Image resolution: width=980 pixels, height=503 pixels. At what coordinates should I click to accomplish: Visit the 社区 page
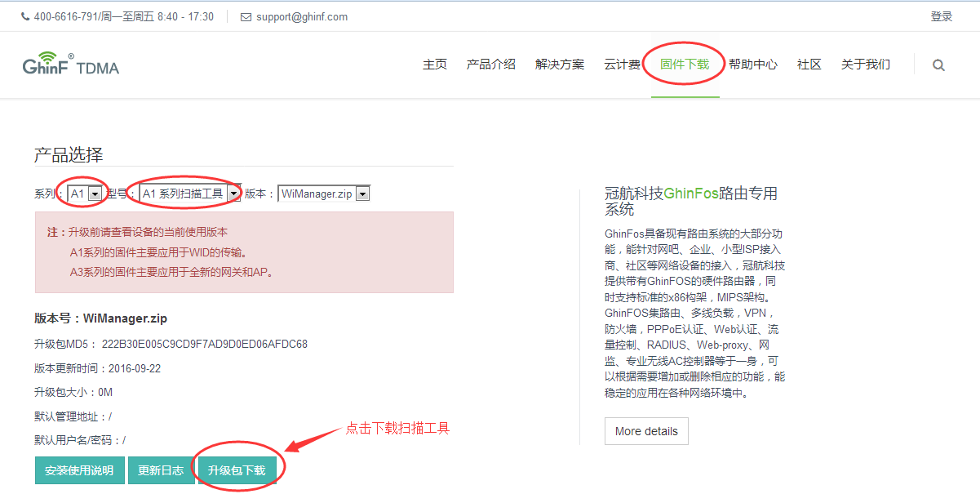809,65
